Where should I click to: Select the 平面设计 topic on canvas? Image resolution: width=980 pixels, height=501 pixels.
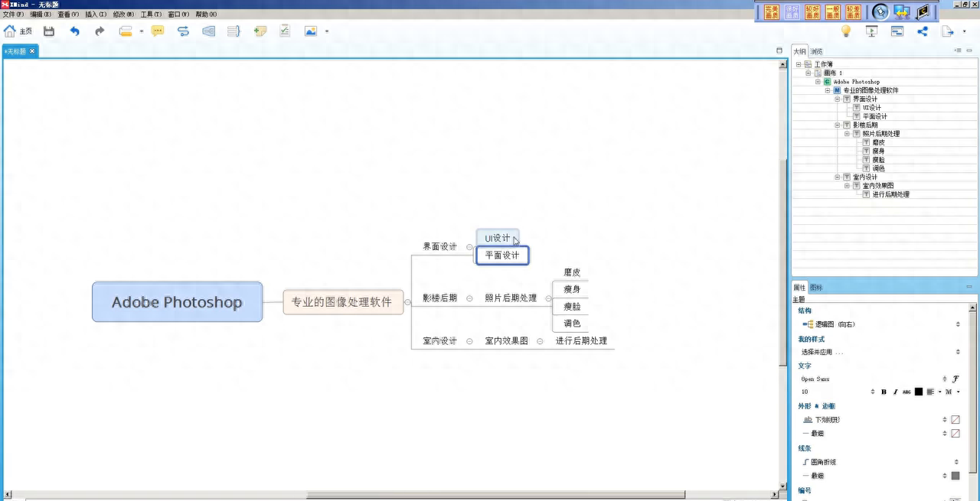pos(502,255)
